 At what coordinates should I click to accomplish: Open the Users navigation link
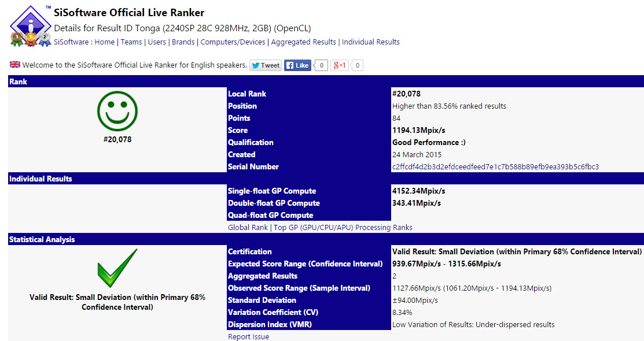[157, 42]
